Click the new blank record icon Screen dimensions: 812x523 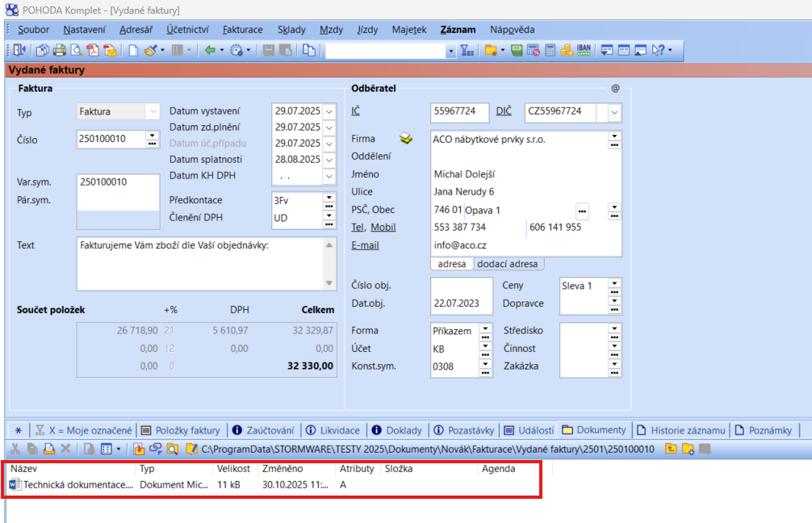point(134,51)
